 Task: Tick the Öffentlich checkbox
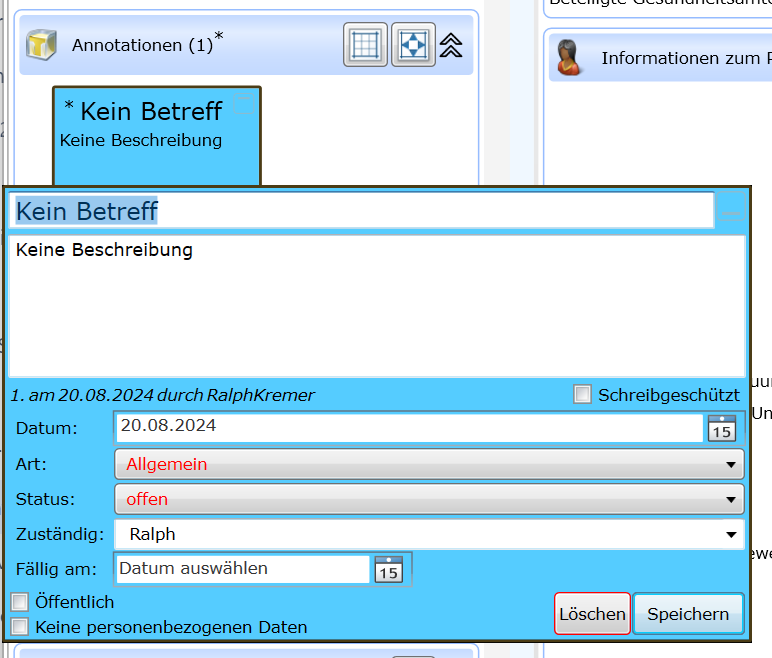click(x=20, y=602)
